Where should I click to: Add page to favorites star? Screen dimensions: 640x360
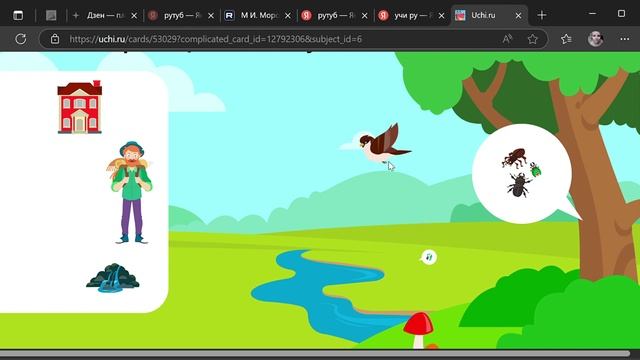coord(532,39)
